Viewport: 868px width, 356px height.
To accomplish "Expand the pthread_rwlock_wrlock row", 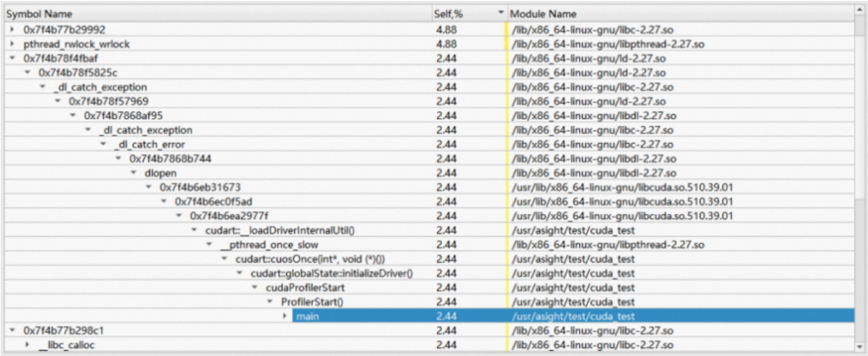I will (12, 44).
